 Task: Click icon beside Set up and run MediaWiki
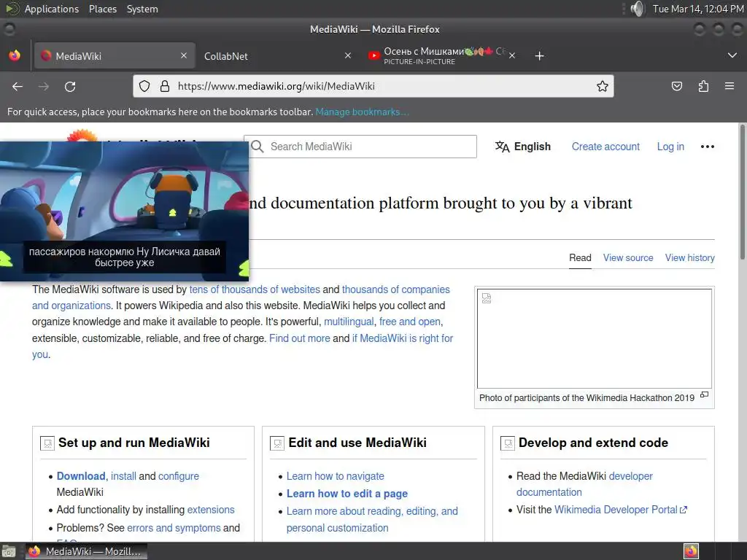pyautogui.click(x=47, y=443)
